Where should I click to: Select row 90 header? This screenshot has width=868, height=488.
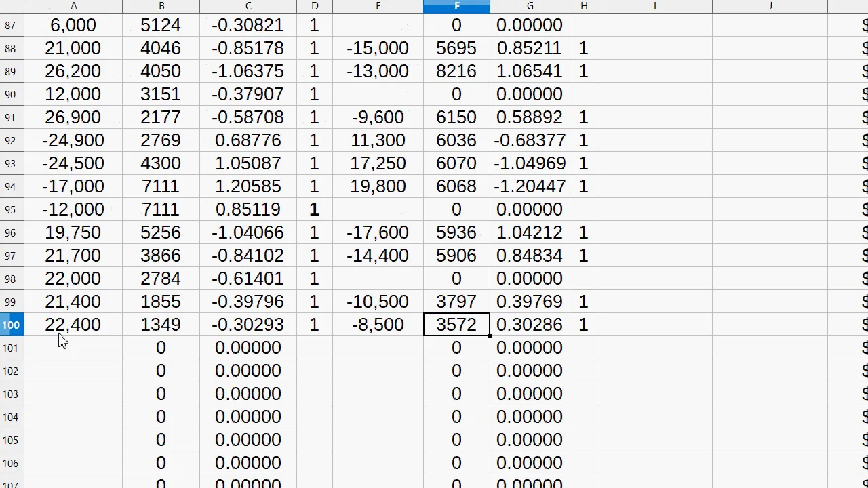[x=12, y=94]
